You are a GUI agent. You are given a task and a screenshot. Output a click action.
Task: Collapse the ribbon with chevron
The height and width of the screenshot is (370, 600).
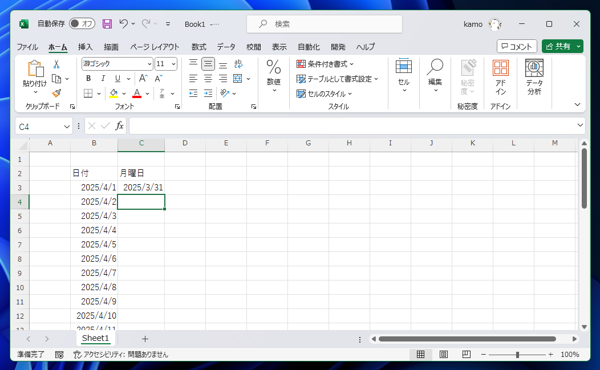[577, 104]
